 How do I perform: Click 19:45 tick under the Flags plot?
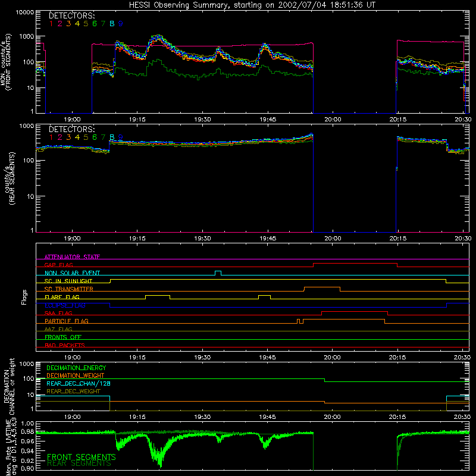pos(267,358)
